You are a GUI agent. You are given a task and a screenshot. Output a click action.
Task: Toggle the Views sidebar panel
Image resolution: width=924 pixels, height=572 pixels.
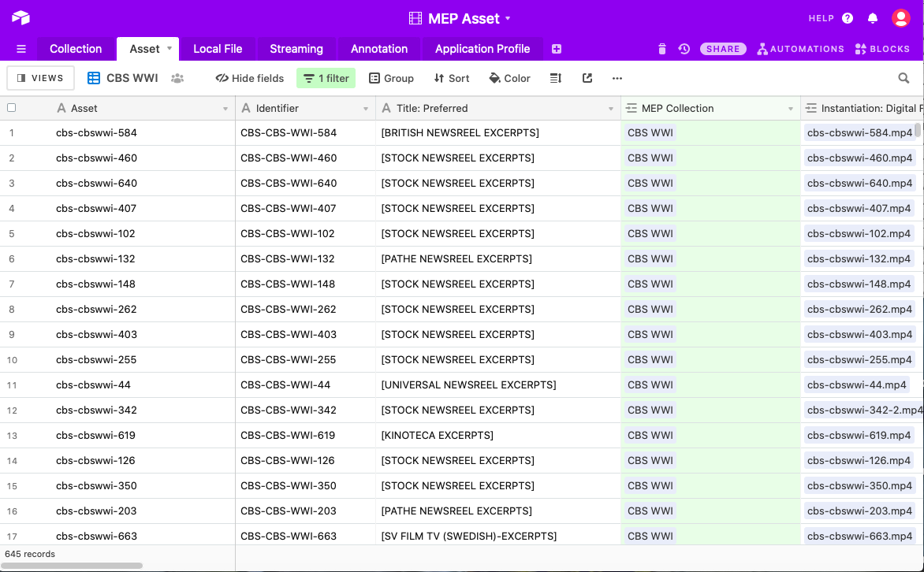41,78
